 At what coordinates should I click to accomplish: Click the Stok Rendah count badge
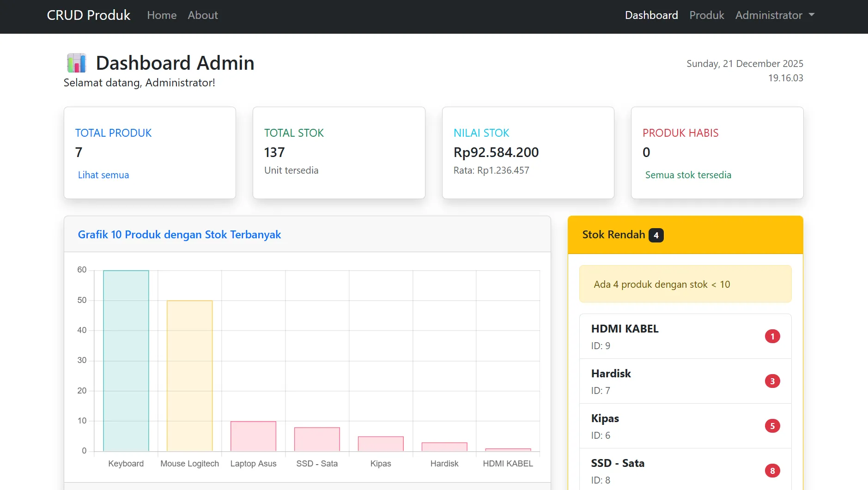[656, 235]
